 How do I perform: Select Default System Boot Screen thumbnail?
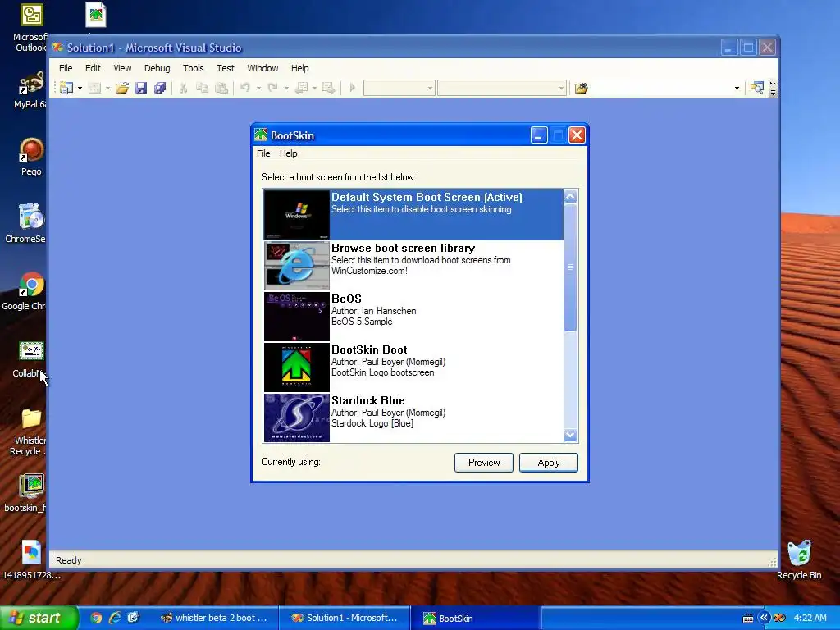tap(296, 214)
